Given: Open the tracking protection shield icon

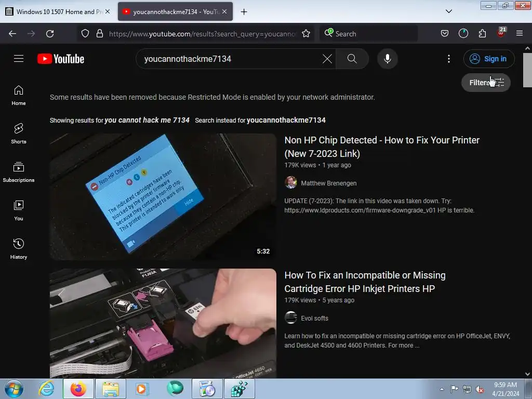Looking at the screenshot, I should point(85,34).
